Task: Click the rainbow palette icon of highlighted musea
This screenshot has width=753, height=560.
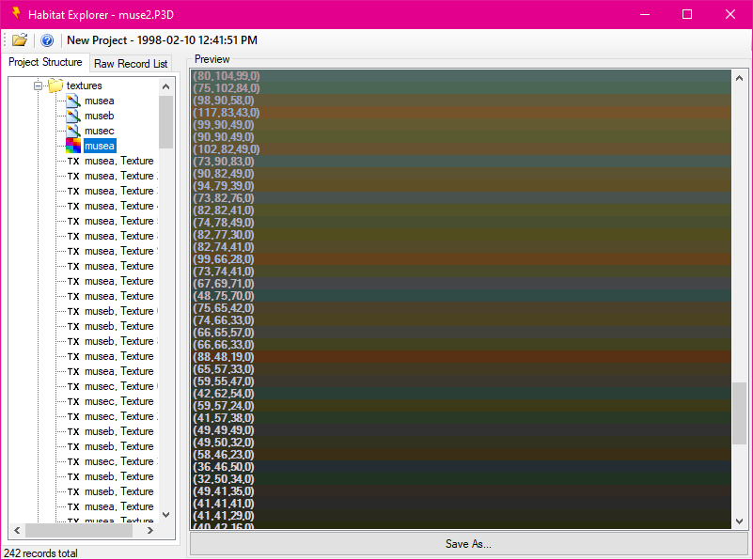Action: [73, 146]
